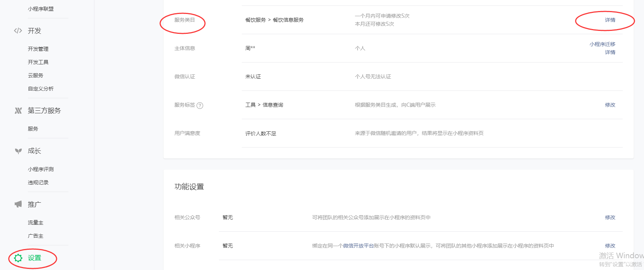Open 违规记录 sidebar item

coord(38,182)
